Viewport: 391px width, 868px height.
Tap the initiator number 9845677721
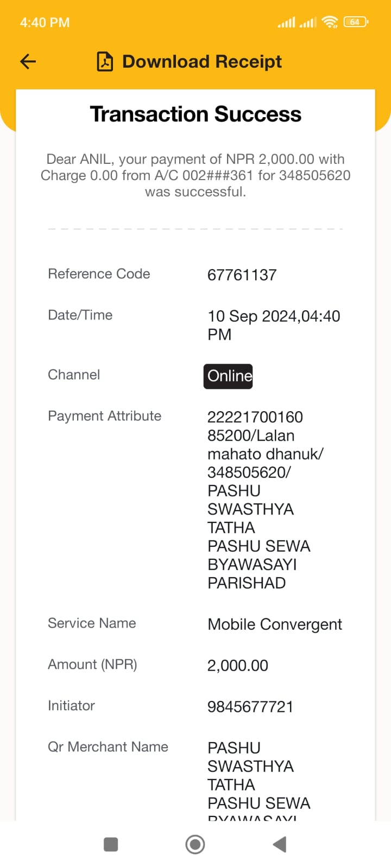pyautogui.click(x=250, y=707)
